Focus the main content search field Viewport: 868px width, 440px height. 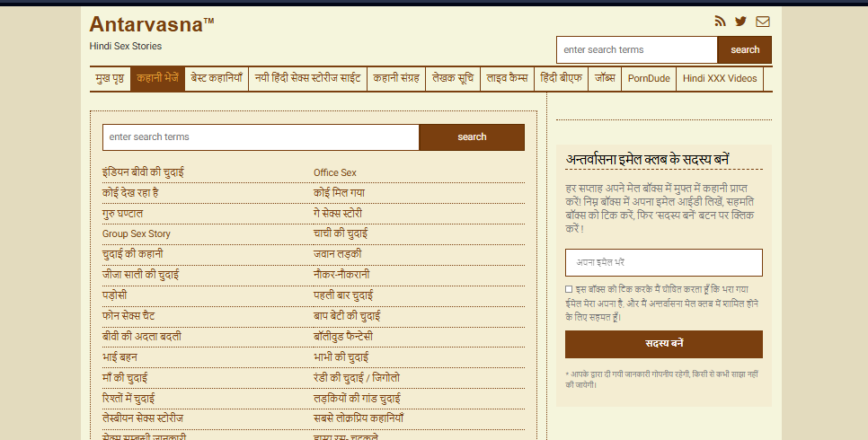(261, 137)
